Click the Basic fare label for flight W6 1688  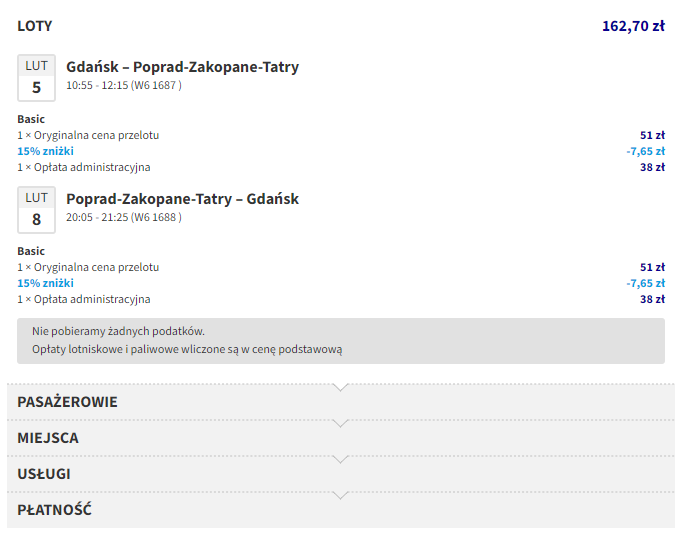tap(31, 251)
